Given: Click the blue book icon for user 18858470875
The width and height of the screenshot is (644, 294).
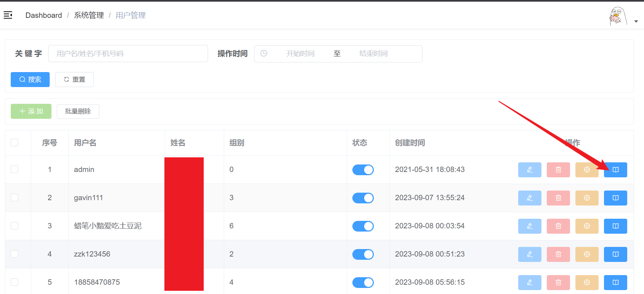Looking at the screenshot, I should 615,283.
